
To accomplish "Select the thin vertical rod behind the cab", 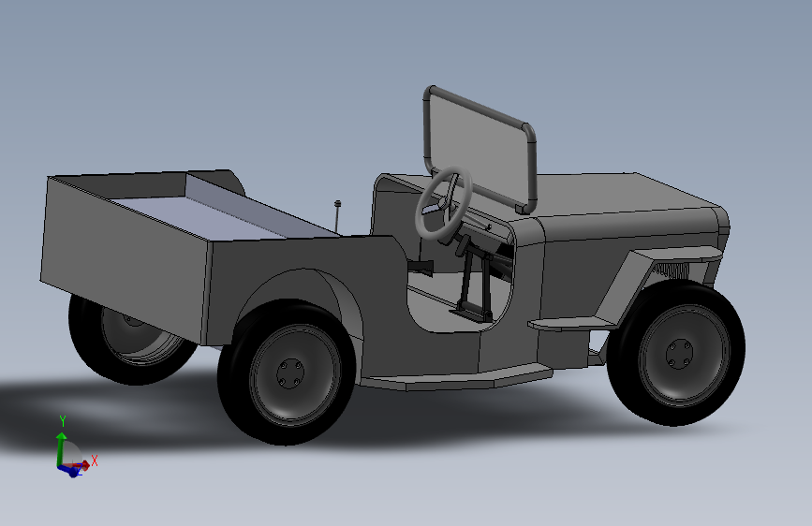I will click(338, 216).
